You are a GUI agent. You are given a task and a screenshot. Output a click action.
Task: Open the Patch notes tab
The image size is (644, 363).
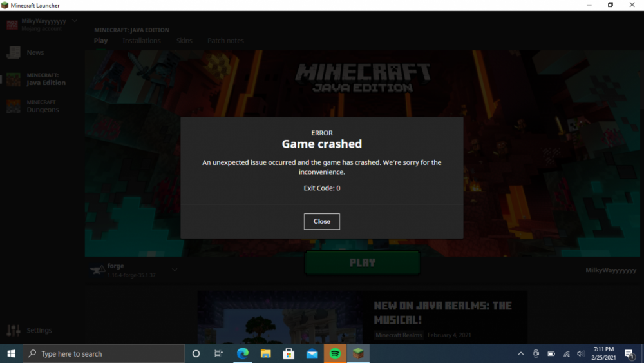pos(225,41)
